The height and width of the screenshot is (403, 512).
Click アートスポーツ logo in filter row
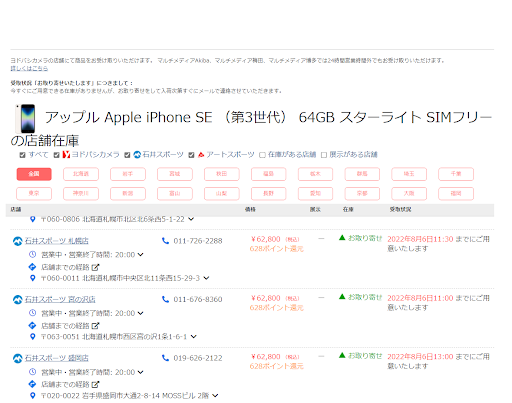click(x=201, y=155)
